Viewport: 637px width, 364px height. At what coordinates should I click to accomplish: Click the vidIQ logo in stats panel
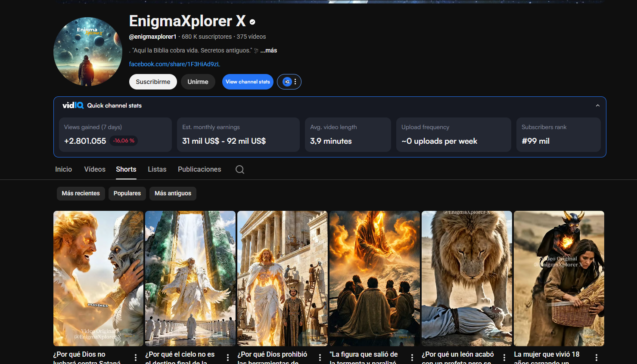click(x=73, y=105)
